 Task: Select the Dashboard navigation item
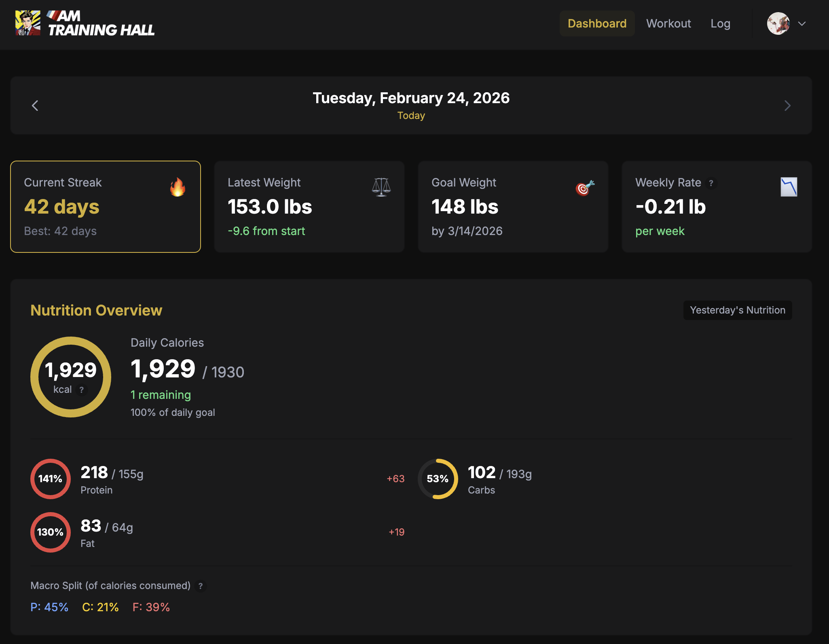pyautogui.click(x=597, y=23)
